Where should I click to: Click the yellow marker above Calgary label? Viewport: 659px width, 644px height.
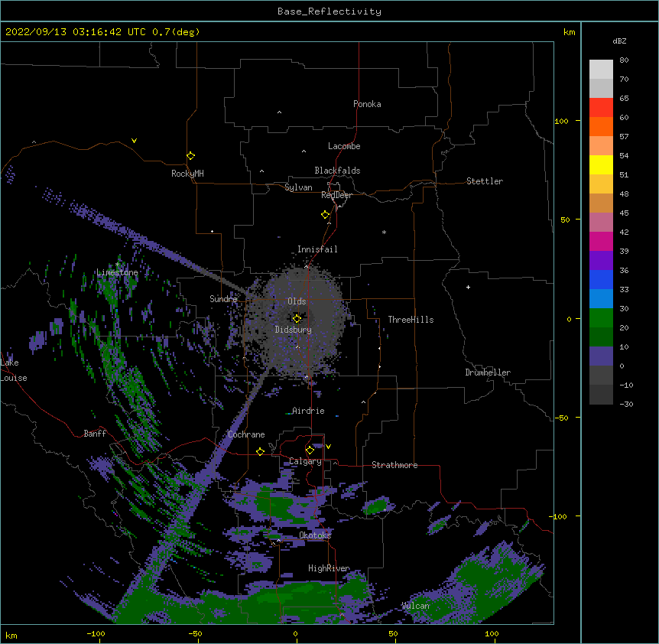(310, 450)
